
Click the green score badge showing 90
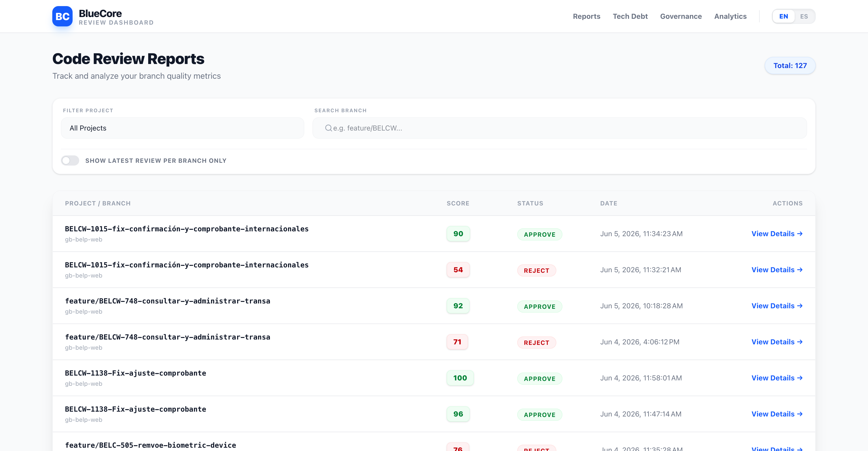458,234
